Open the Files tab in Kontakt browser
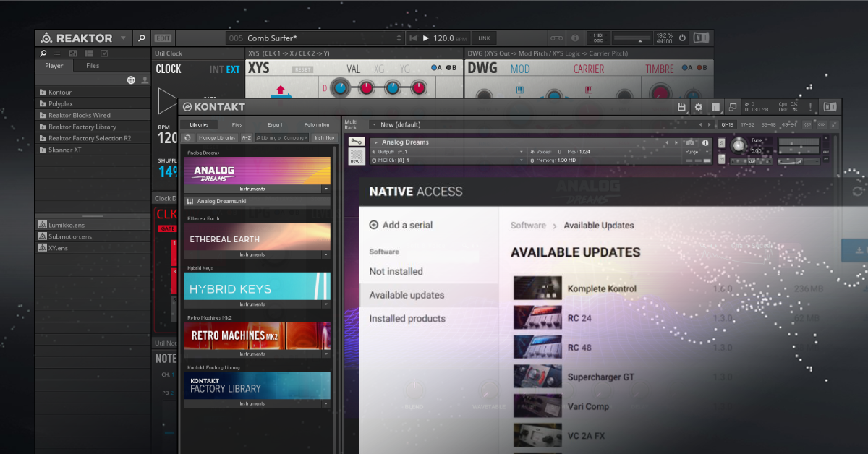 click(x=237, y=124)
